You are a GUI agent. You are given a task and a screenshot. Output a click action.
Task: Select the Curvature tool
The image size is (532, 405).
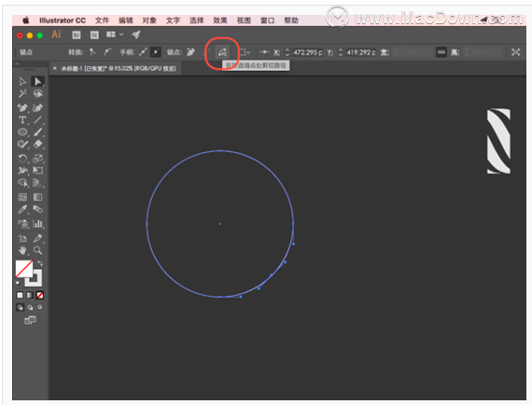[x=37, y=108]
